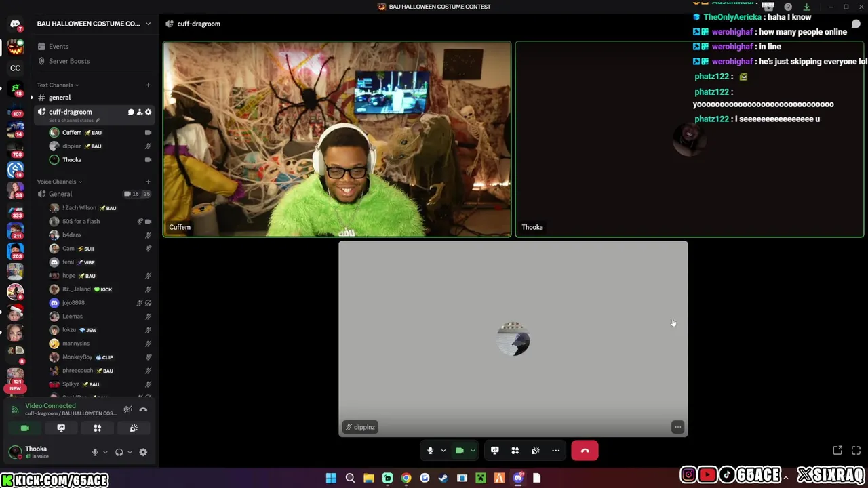The width and height of the screenshot is (868, 488).
Task: Toggle noise suppression in voice panel
Action: point(127,409)
